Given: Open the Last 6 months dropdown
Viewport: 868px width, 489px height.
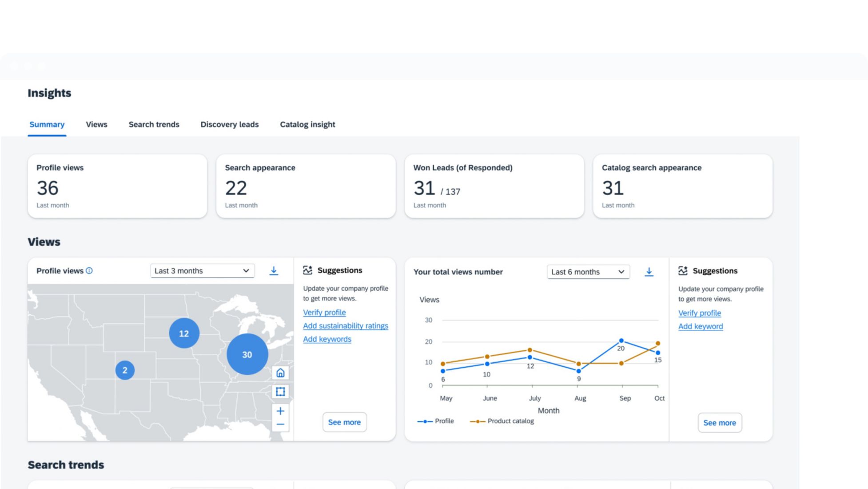Looking at the screenshot, I should pos(588,272).
